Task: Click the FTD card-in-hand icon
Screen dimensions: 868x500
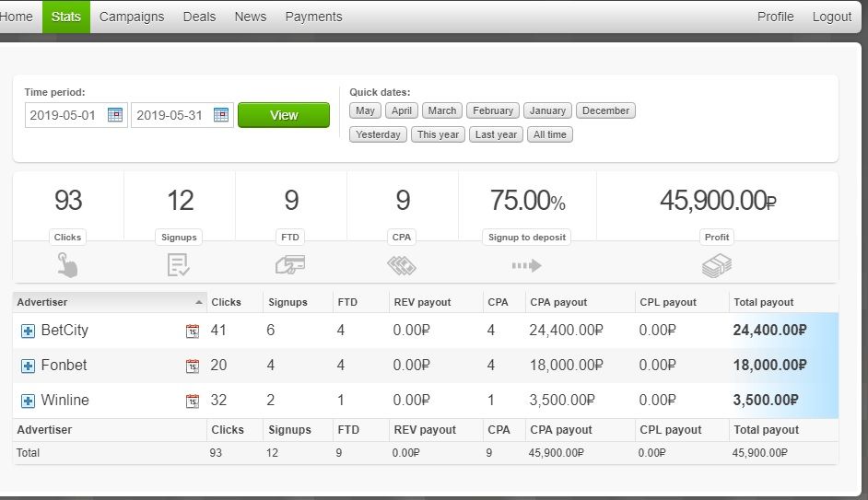Action: (x=290, y=264)
